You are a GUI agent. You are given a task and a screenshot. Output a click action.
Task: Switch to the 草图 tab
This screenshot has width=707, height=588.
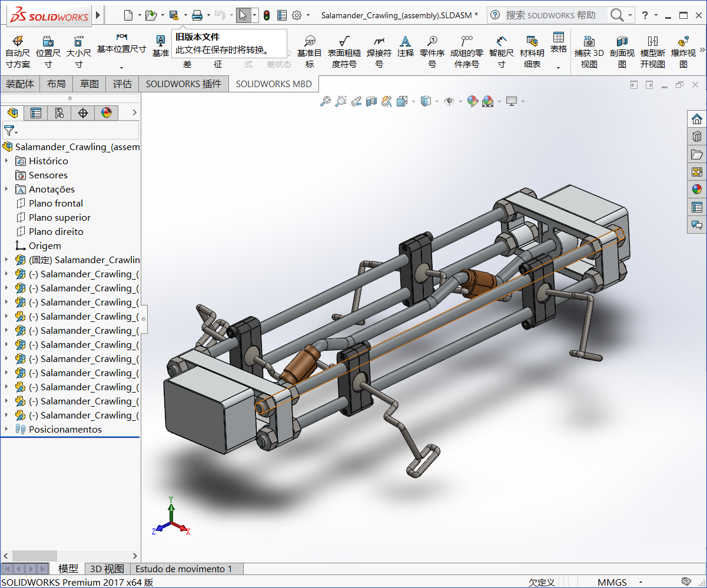coord(89,84)
